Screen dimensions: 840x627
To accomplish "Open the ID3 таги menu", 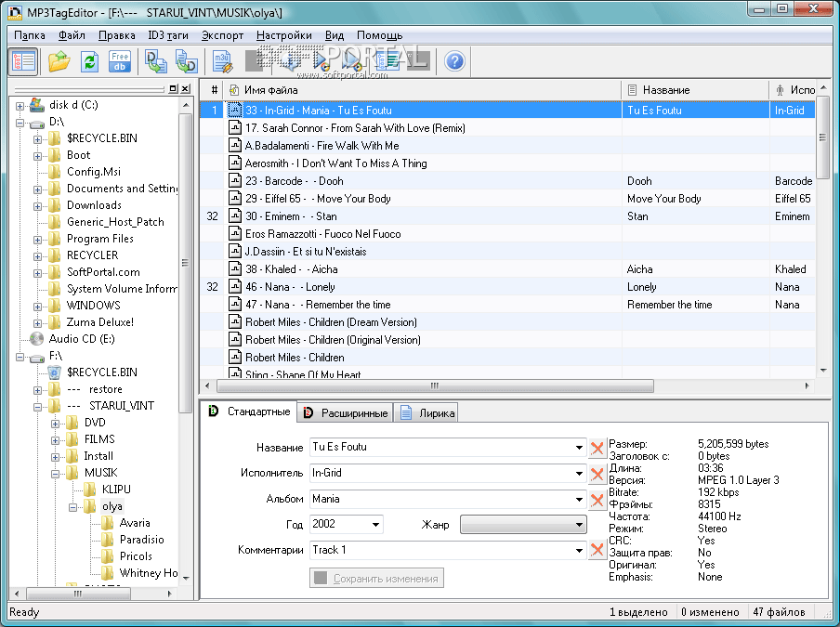I will (x=167, y=35).
